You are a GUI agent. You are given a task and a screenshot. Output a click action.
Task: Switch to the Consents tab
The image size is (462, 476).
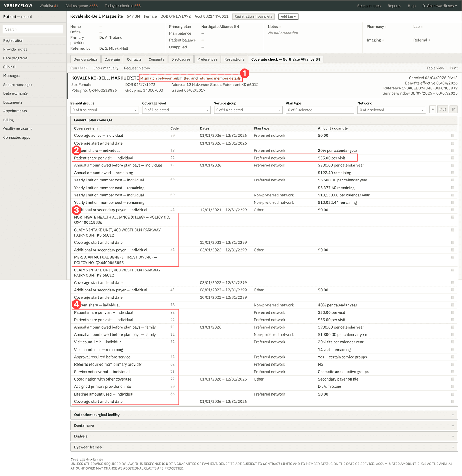(x=156, y=59)
